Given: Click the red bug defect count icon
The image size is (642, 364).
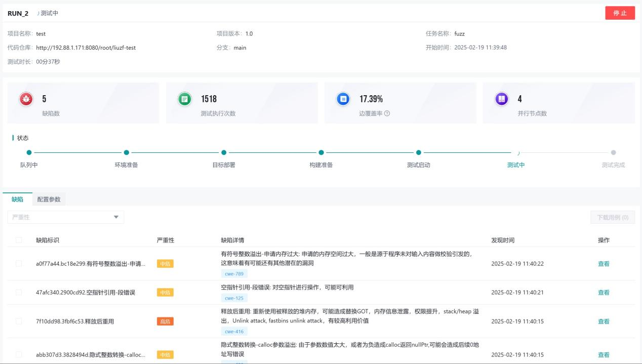Looking at the screenshot, I should tap(26, 99).
